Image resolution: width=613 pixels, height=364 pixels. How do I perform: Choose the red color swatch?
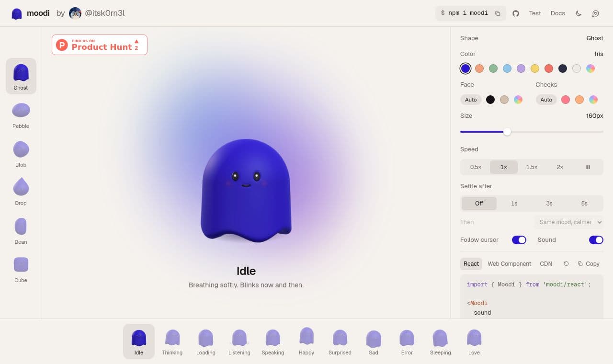point(549,68)
